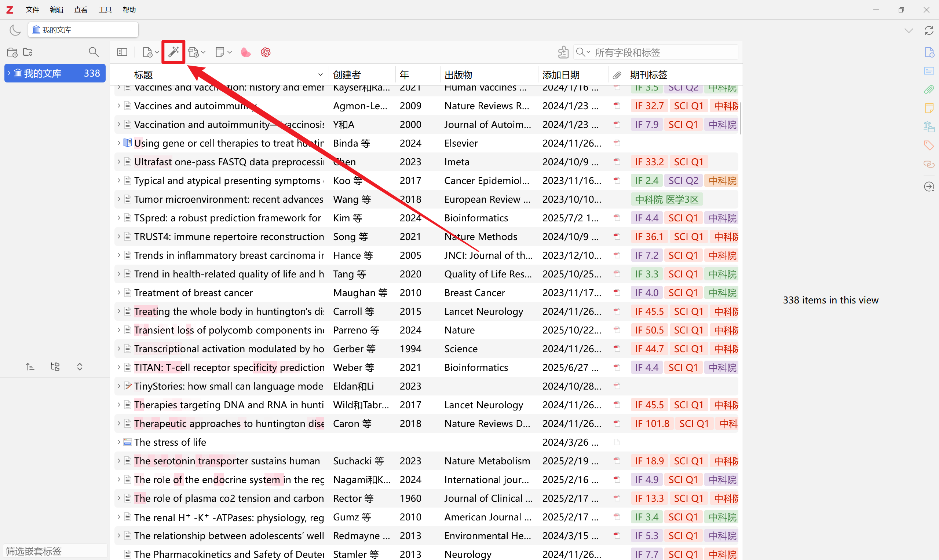Screen dimensions: 939x560
Task: Sort by 添加日期 column header
Action: (561, 75)
